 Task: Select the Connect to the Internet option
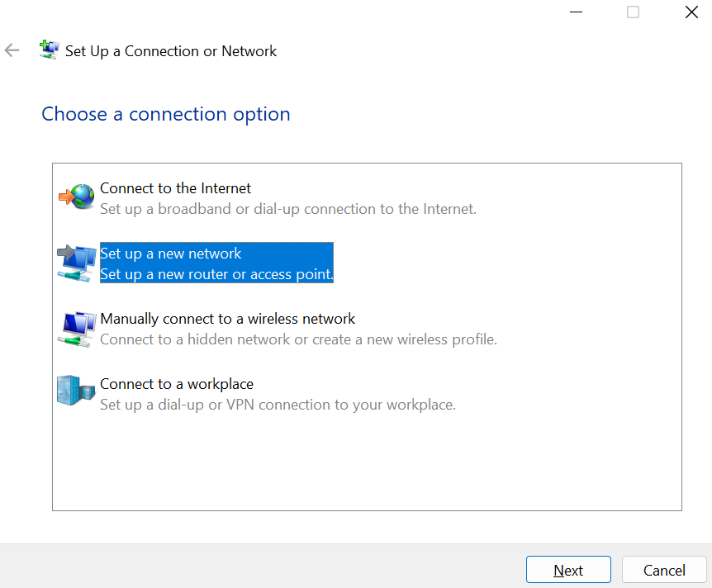175,188
